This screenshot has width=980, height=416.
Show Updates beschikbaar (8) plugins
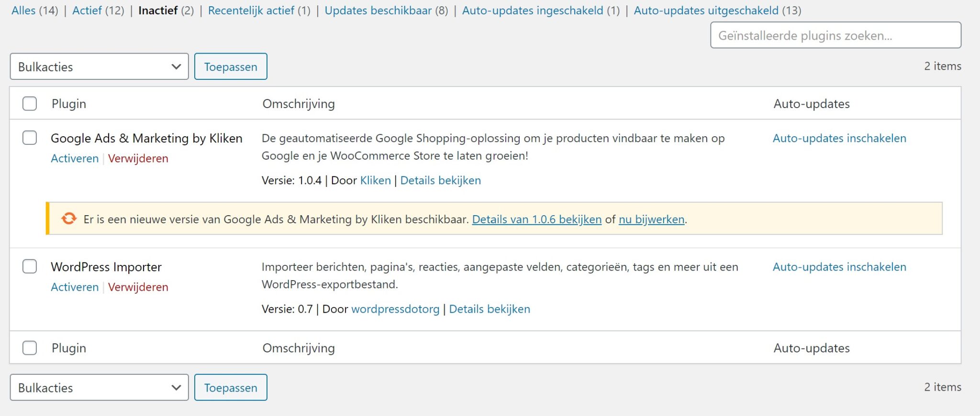[386, 11]
